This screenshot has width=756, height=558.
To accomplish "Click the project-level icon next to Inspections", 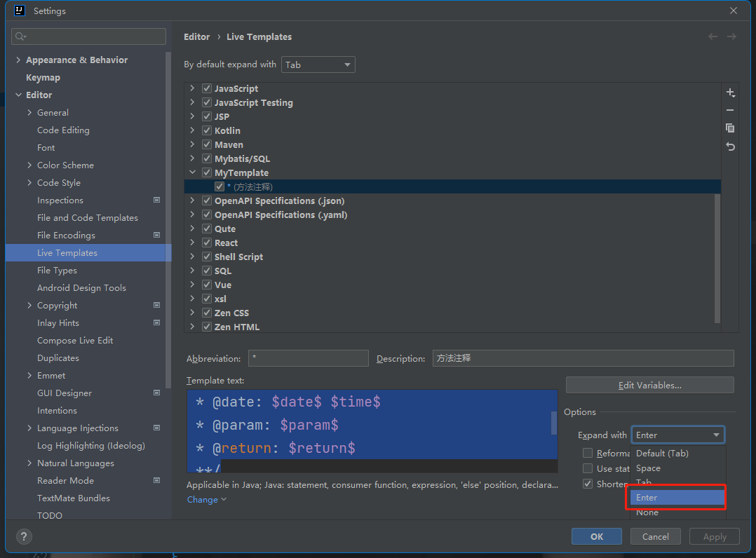I will 156,200.
